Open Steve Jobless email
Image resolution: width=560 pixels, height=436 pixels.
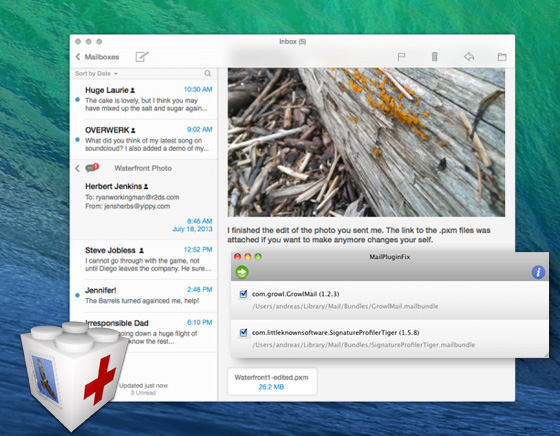tap(144, 259)
